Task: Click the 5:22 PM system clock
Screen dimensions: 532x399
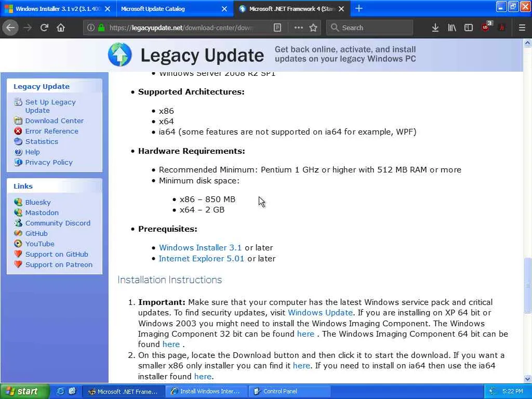Action: 513,392
